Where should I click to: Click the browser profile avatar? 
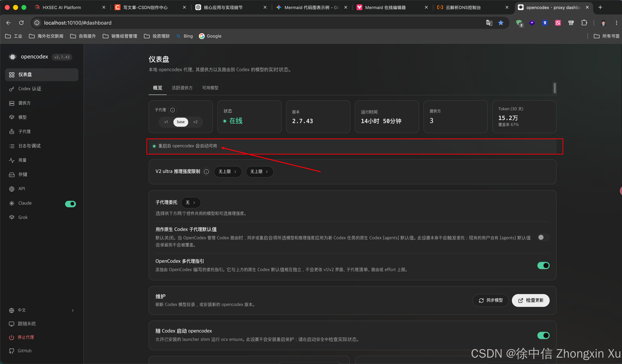pyautogui.click(x=603, y=23)
